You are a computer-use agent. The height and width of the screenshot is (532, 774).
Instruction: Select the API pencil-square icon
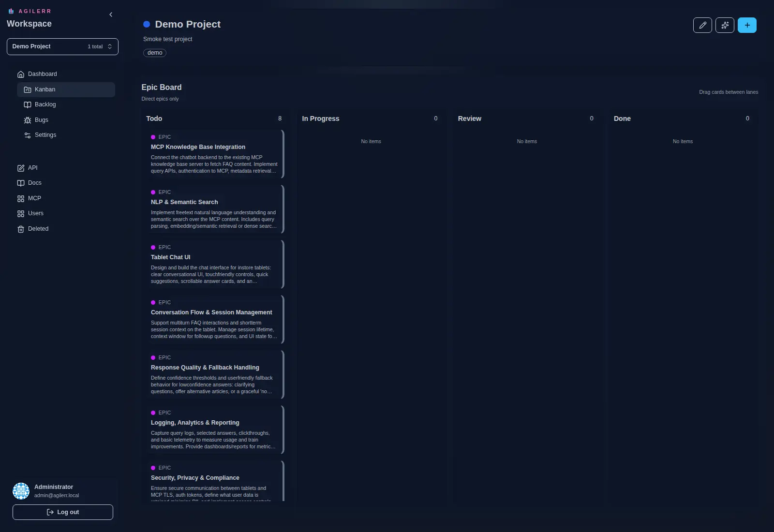pos(20,168)
